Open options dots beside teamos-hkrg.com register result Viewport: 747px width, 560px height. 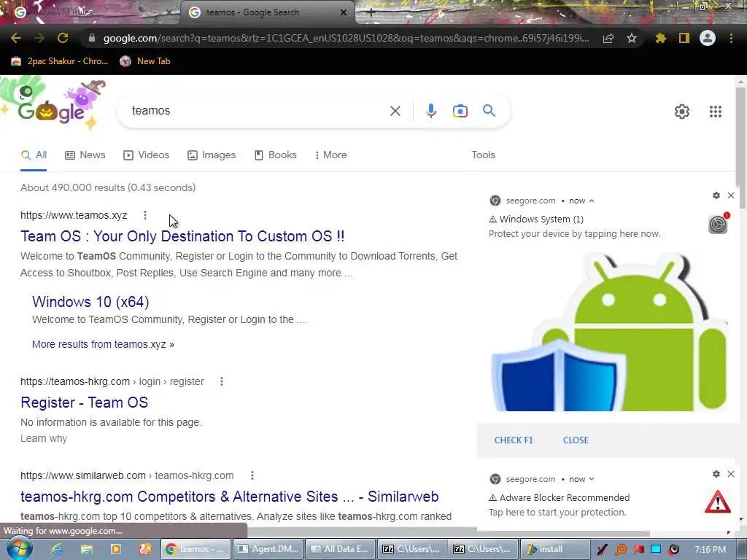[222, 381]
